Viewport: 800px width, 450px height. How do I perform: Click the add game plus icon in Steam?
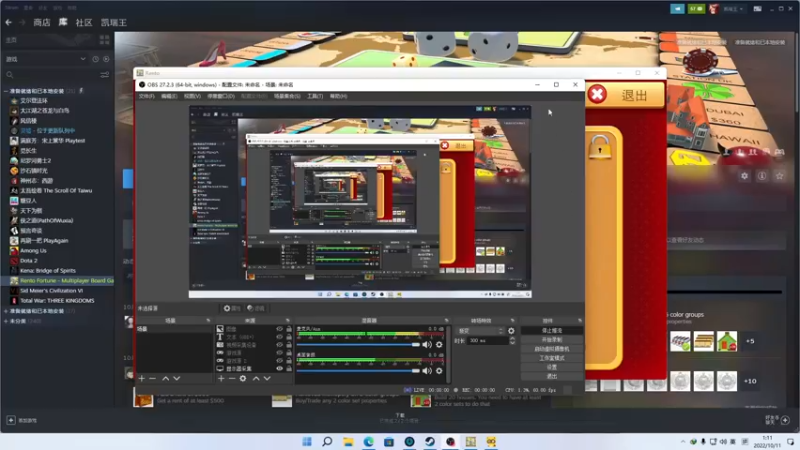11,420
